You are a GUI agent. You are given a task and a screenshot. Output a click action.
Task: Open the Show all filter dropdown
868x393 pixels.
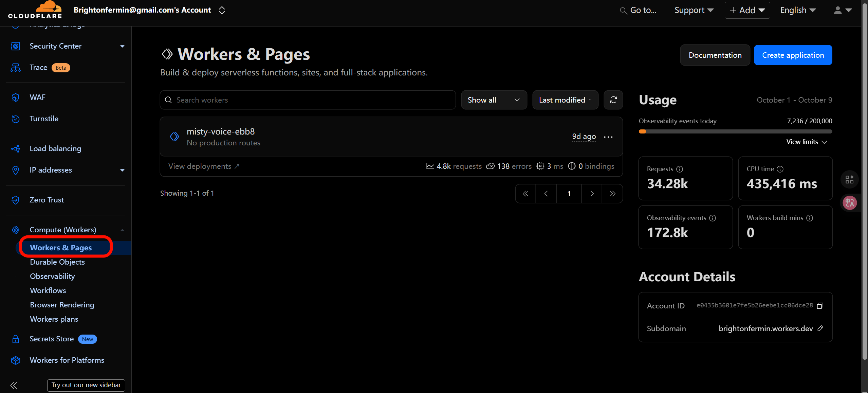point(494,100)
